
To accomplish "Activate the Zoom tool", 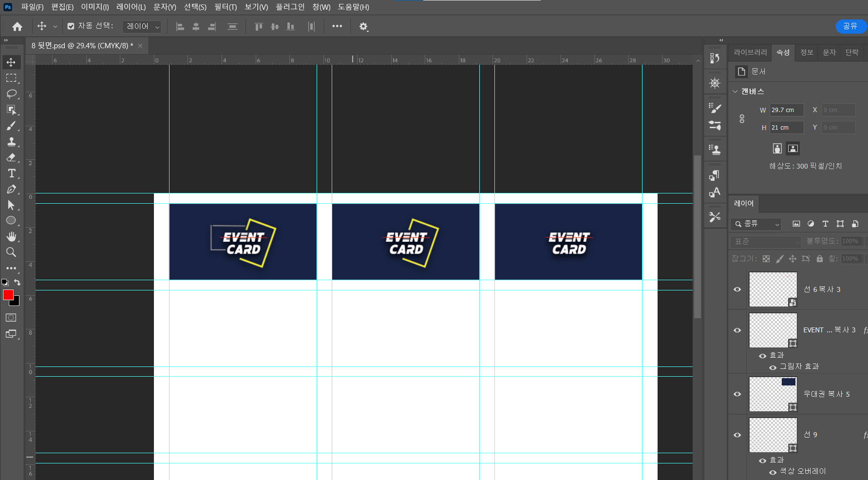I will 11,252.
